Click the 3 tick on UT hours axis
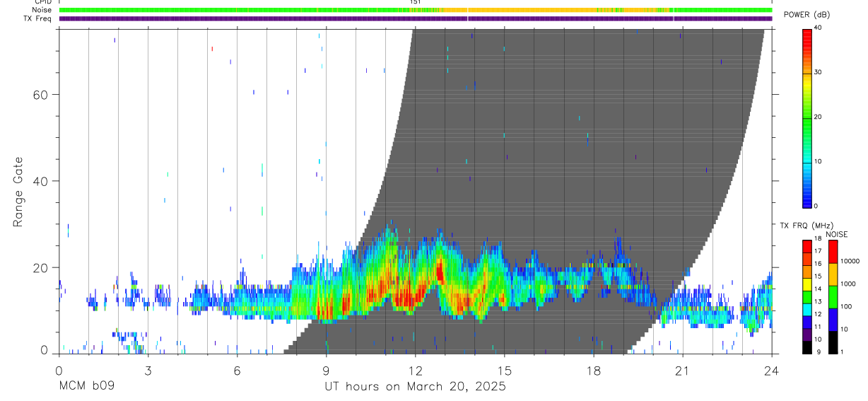This screenshot has width=868, height=401. (148, 370)
